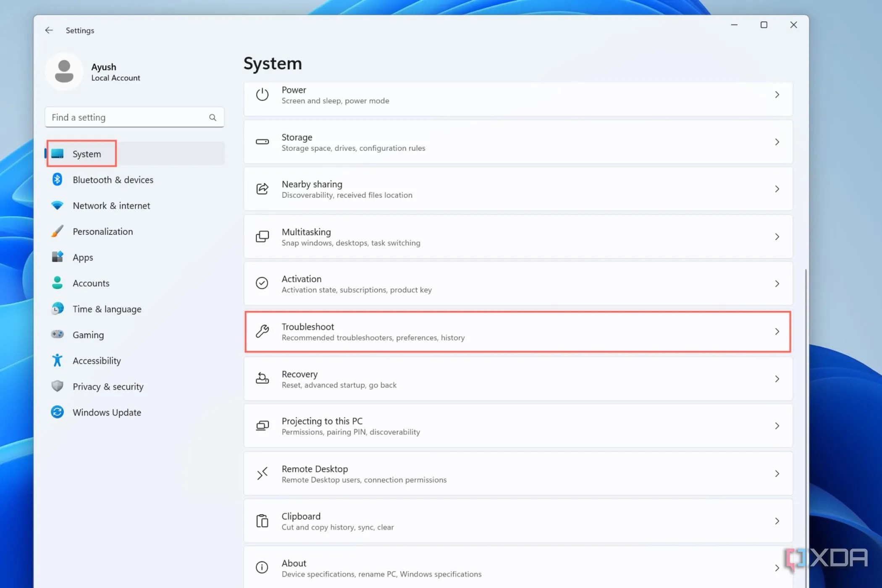Click the Gaming controller icon

[58, 334]
